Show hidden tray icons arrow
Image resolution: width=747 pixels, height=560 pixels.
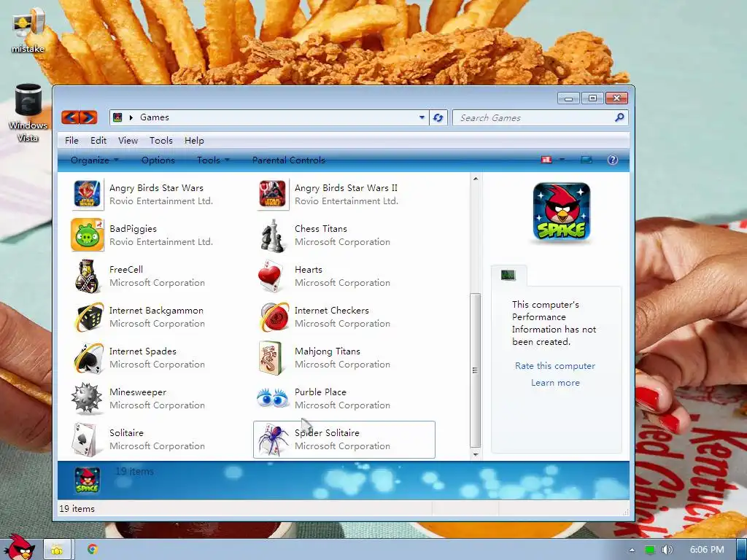[x=632, y=550]
